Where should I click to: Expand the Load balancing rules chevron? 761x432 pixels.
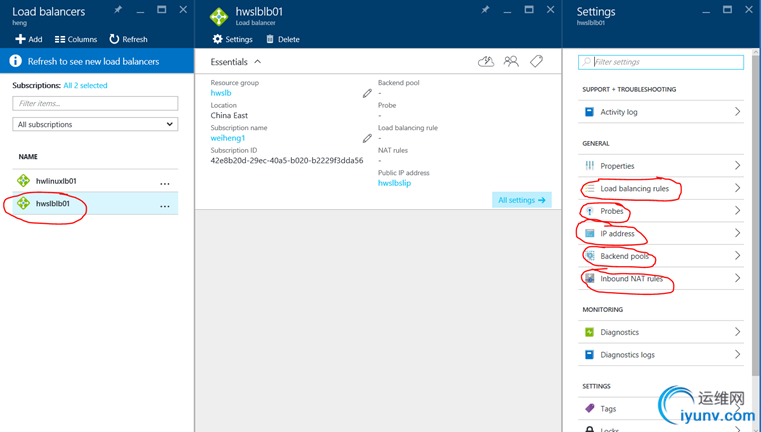[x=737, y=188]
